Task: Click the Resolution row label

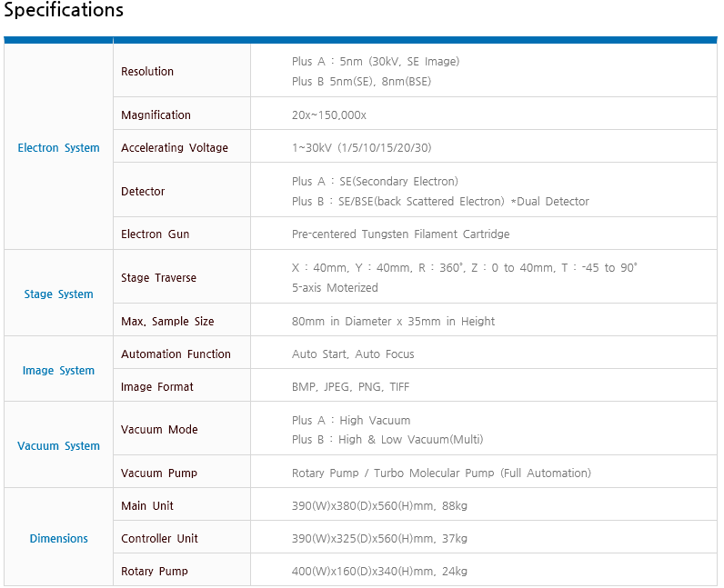Action: 147,71
